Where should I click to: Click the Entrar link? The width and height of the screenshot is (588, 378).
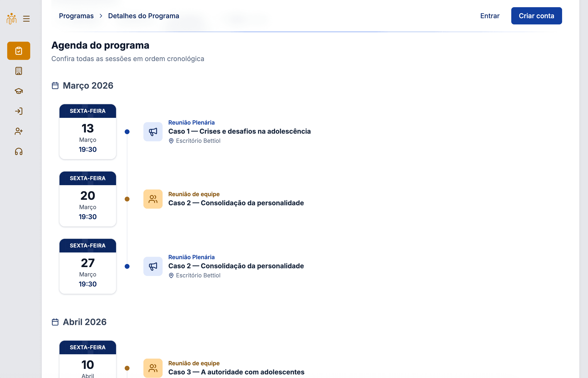pyautogui.click(x=489, y=16)
